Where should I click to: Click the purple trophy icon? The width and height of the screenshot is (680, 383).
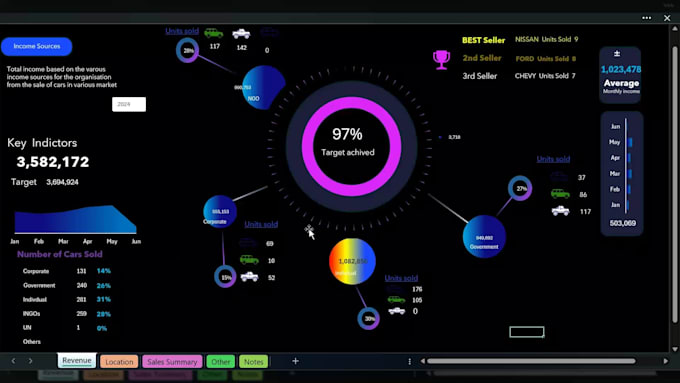[441, 60]
